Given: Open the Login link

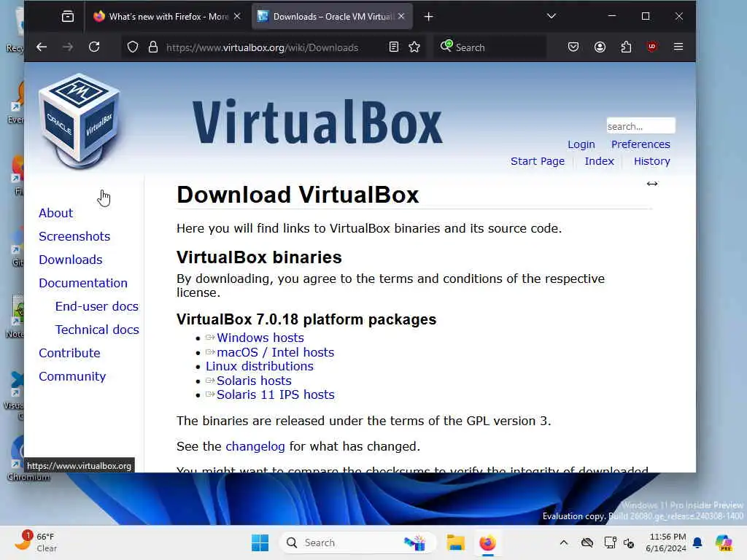Looking at the screenshot, I should click(x=581, y=144).
